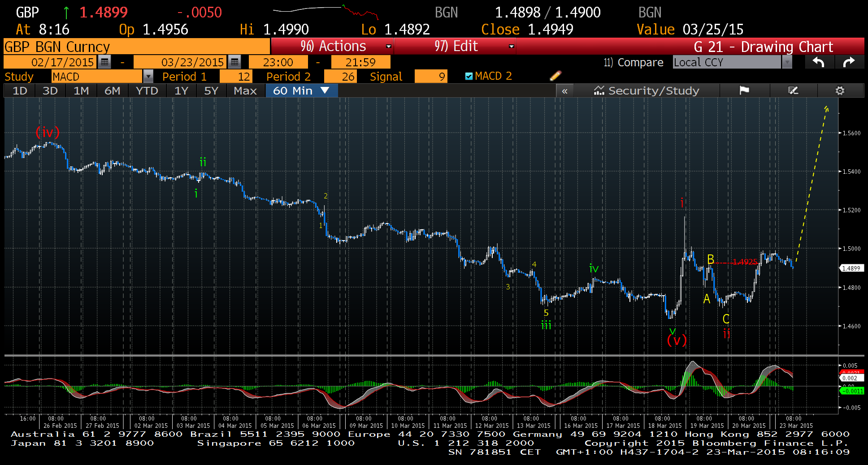
Task: Expand the Study MACD dropdown
Action: coord(148,77)
